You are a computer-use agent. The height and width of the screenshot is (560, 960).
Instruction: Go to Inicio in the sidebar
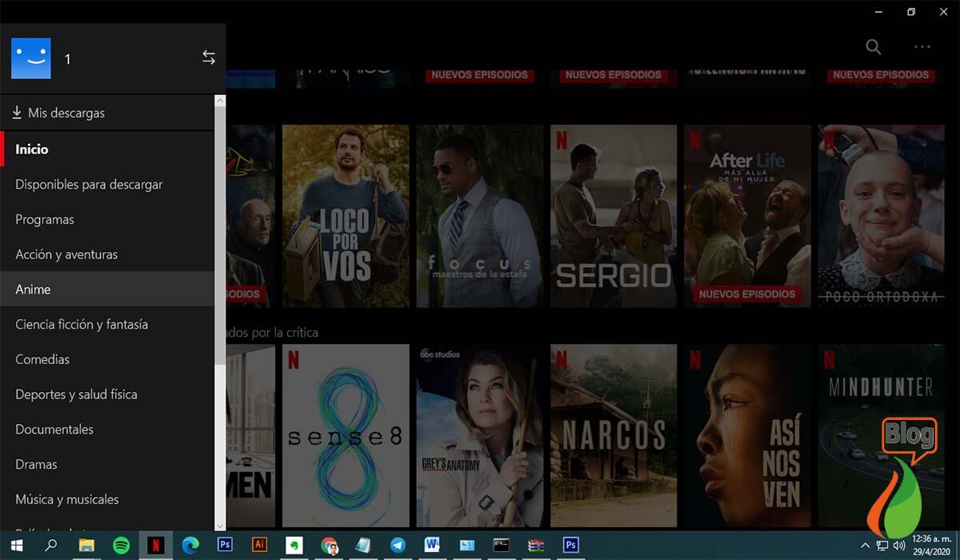coord(107,150)
